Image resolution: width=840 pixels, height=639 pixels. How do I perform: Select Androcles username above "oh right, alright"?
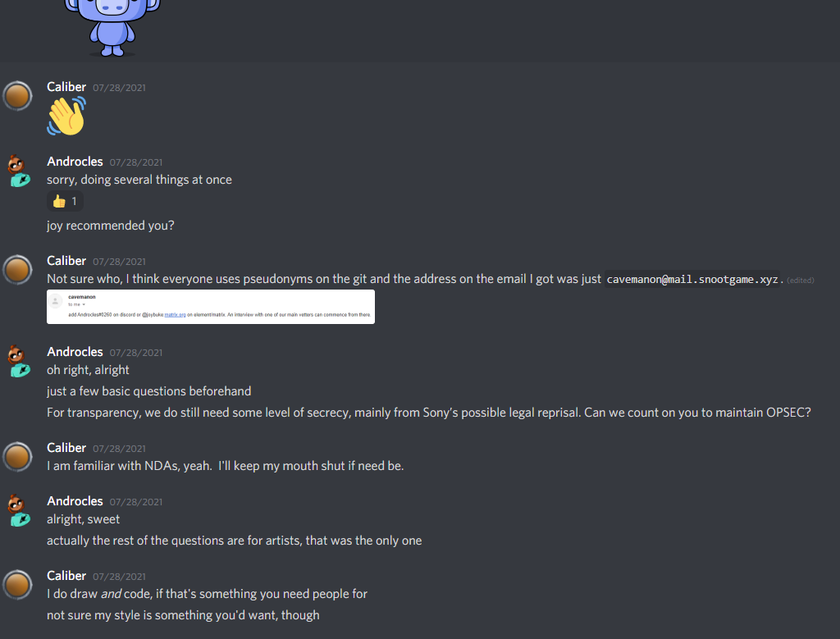click(x=75, y=352)
